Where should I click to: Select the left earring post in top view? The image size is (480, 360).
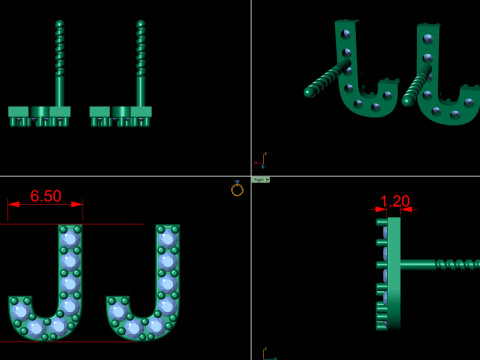tap(59, 63)
